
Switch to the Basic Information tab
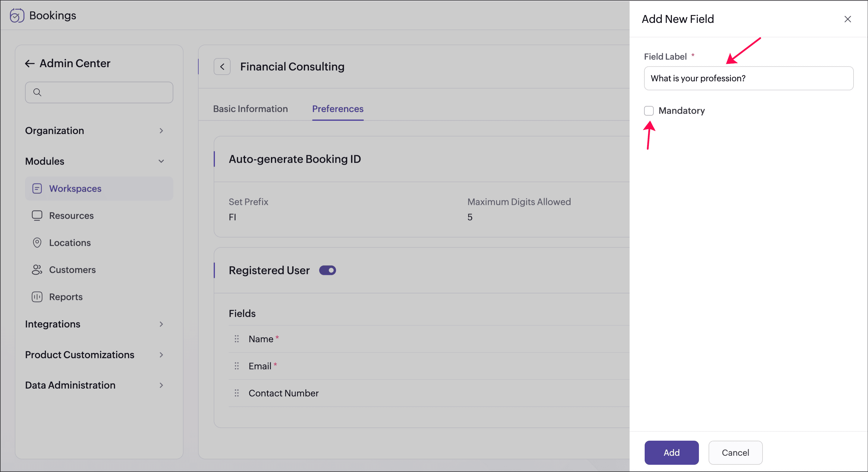pos(250,109)
